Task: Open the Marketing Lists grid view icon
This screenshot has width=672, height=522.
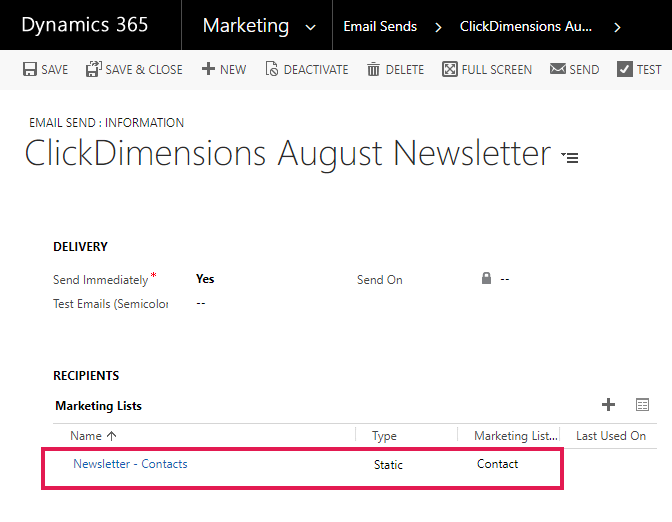Action: (642, 405)
